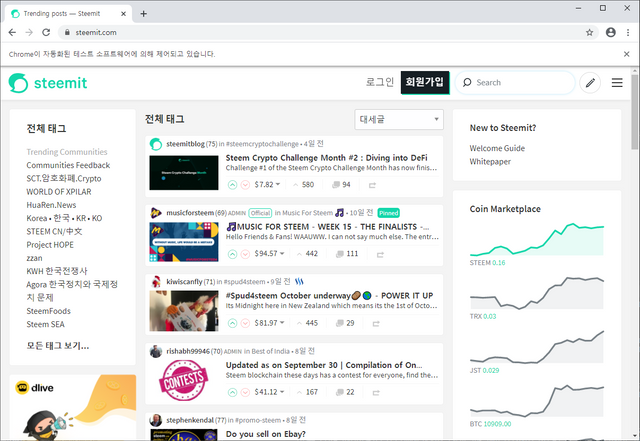Select SteemFoods community

click(49, 311)
